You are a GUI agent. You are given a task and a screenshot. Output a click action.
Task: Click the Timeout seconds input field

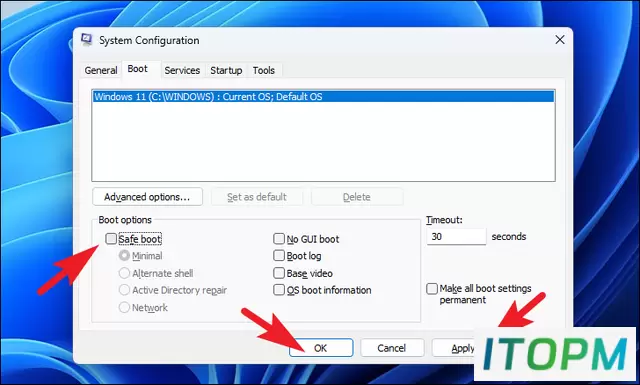pos(456,236)
